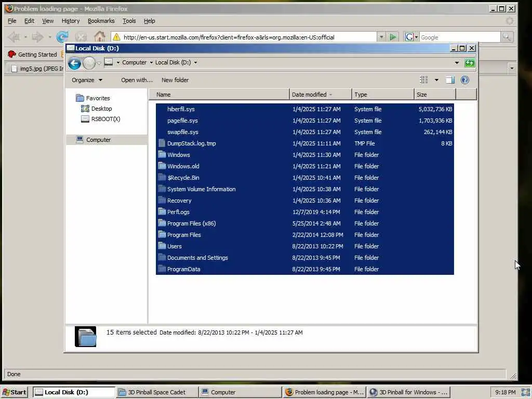Open the Help icon in Explorer toolbar

[x=465, y=80]
